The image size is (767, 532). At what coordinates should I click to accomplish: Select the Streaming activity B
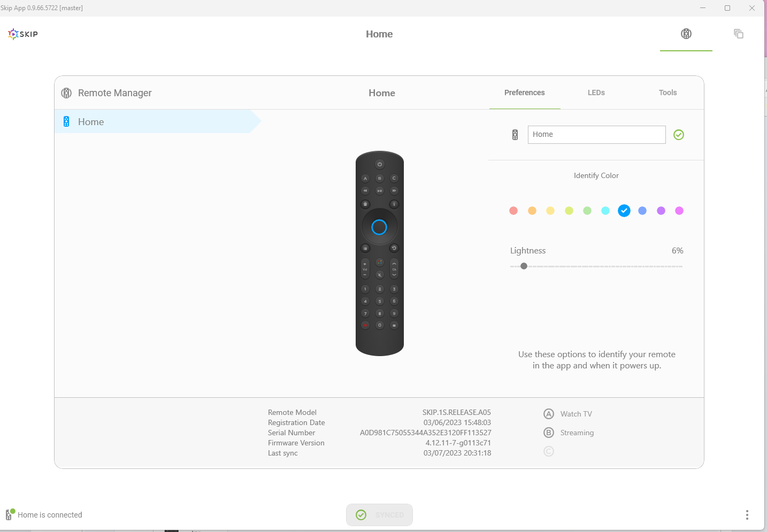pyautogui.click(x=569, y=433)
